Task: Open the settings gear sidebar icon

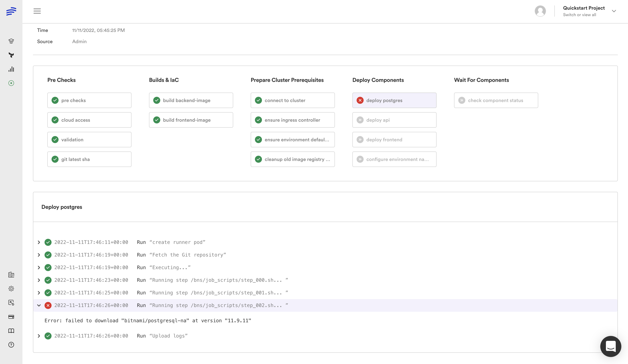Action: pos(11,288)
